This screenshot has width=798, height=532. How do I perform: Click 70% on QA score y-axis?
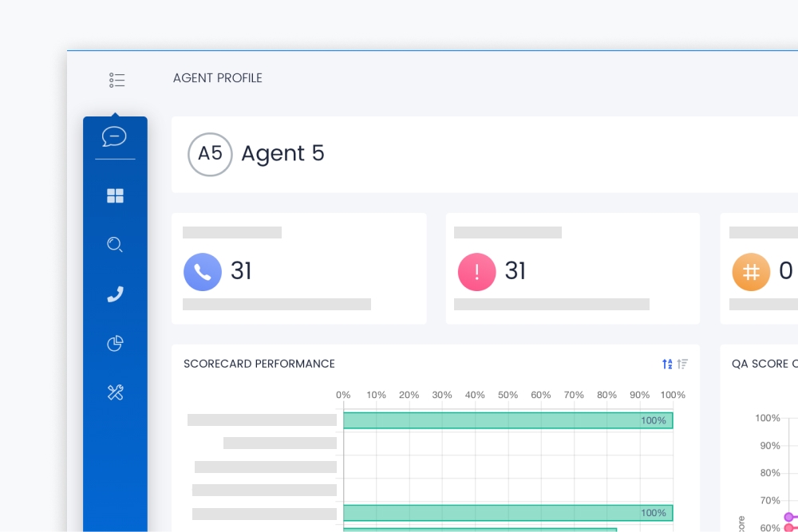770,500
